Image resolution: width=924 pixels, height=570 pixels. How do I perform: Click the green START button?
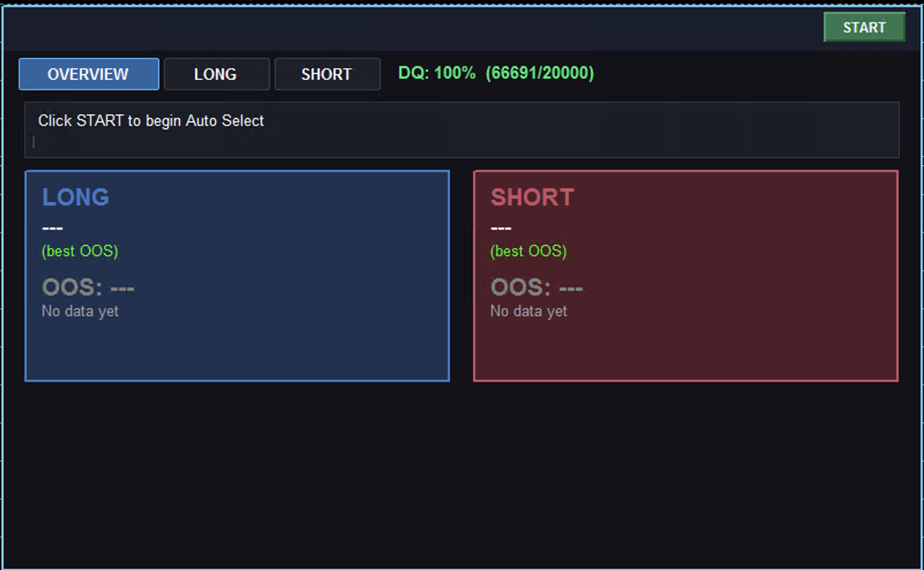(x=863, y=27)
